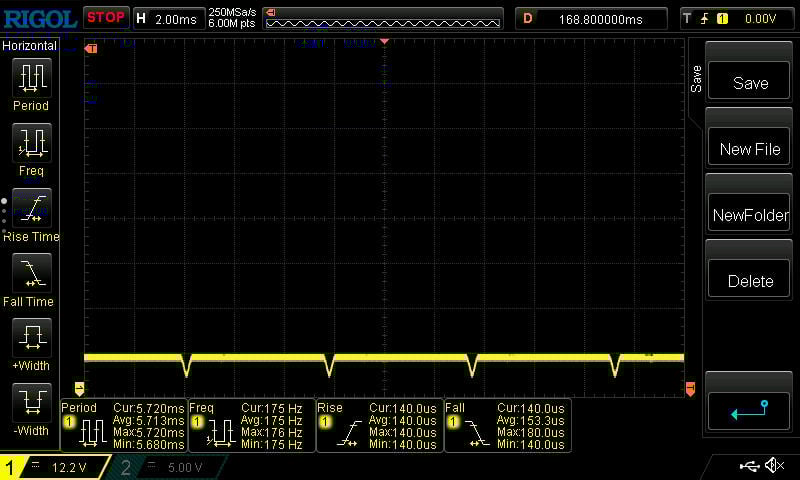Viewport: 800px width, 480px height.
Task: Click the Fall Max:180.0us value
Action: coord(531,433)
